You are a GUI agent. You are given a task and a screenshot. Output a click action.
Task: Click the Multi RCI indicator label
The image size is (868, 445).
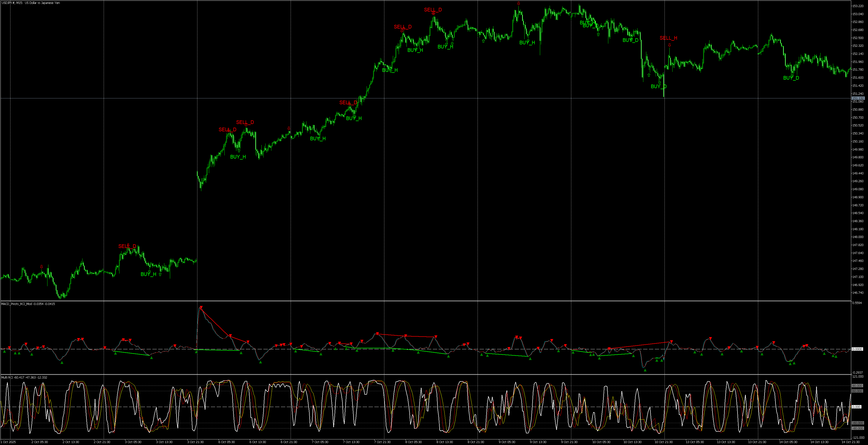point(7,378)
